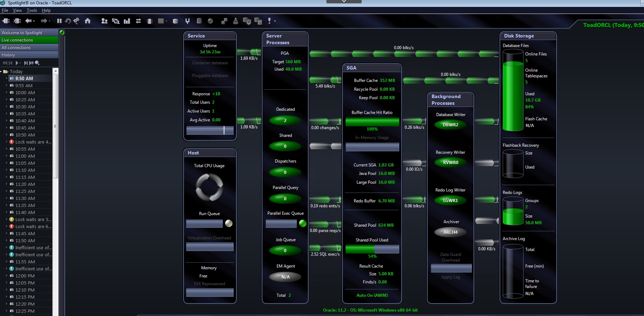Click the stamp-shaped toolbar icon
This screenshot has height=316, width=644.
click(x=236, y=21)
